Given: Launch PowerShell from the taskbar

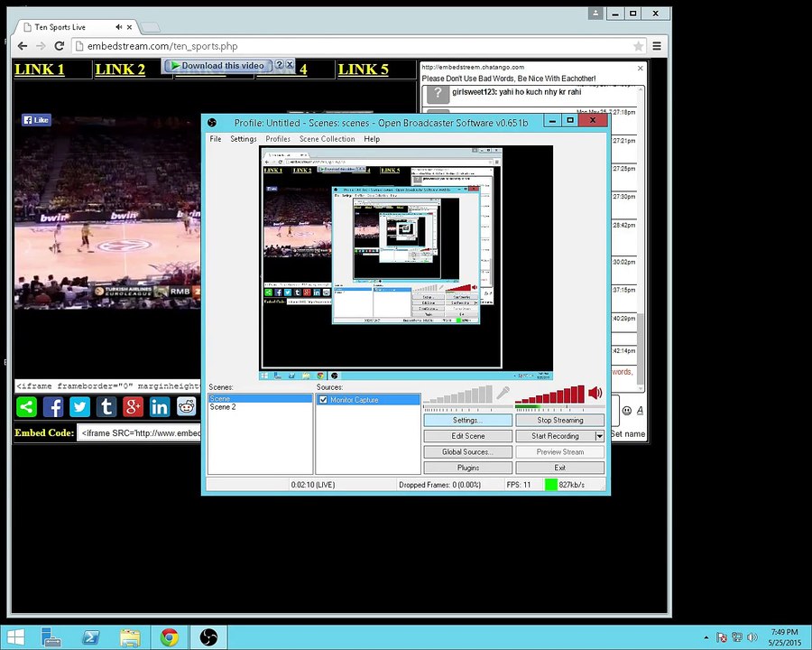Looking at the screenshot, I should pos(91,637).
